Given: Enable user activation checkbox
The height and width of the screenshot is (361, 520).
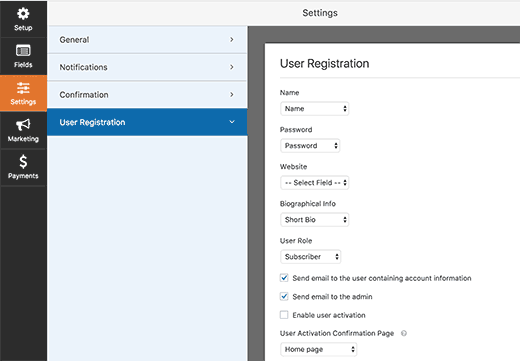Looking at the screenshot, I should 284,315.
